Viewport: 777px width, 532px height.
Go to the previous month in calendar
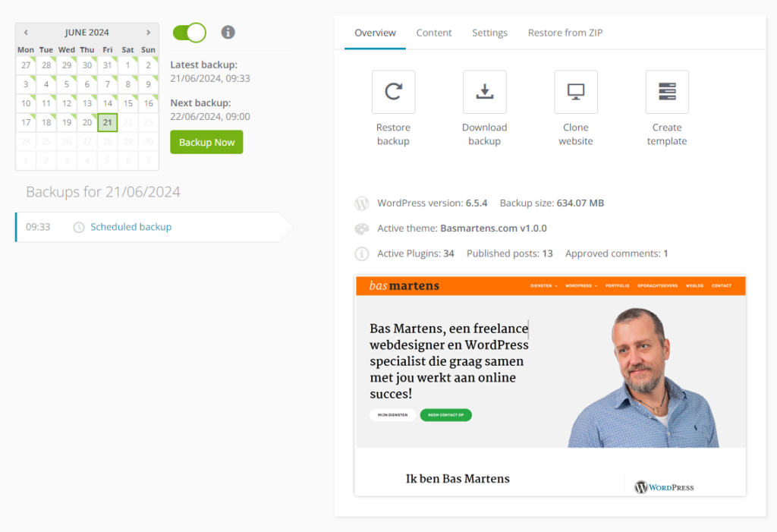pos(26,32)
